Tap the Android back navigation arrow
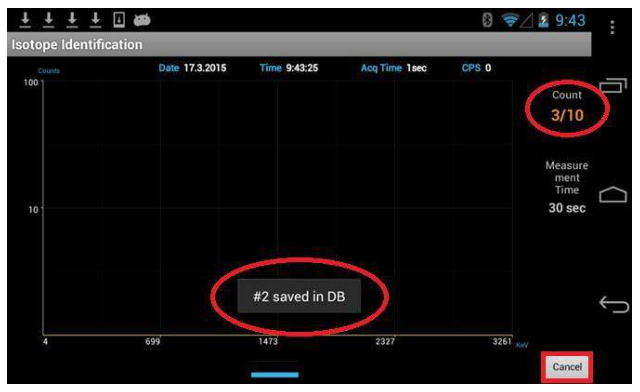Screen dimensions: 640x392 (x=613, y=304)
